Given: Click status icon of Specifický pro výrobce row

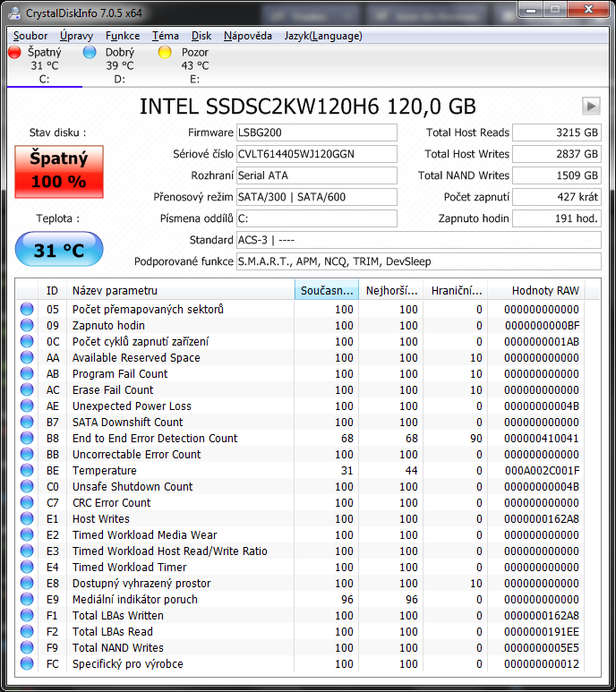Looking at the screenshot, I should (27, 663).
